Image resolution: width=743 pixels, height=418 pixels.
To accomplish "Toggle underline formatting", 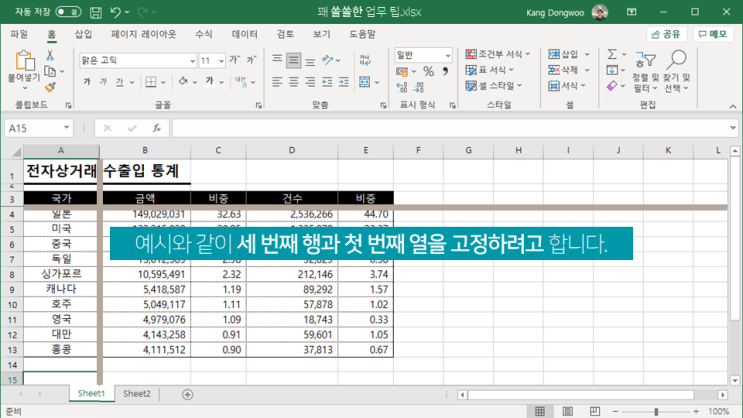I will pyautogui.click(x=119, y=82).
